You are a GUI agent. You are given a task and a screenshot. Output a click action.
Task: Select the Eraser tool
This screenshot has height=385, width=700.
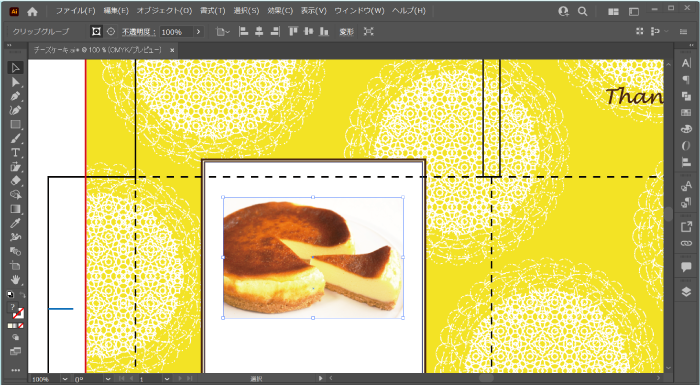click(16, 181)
